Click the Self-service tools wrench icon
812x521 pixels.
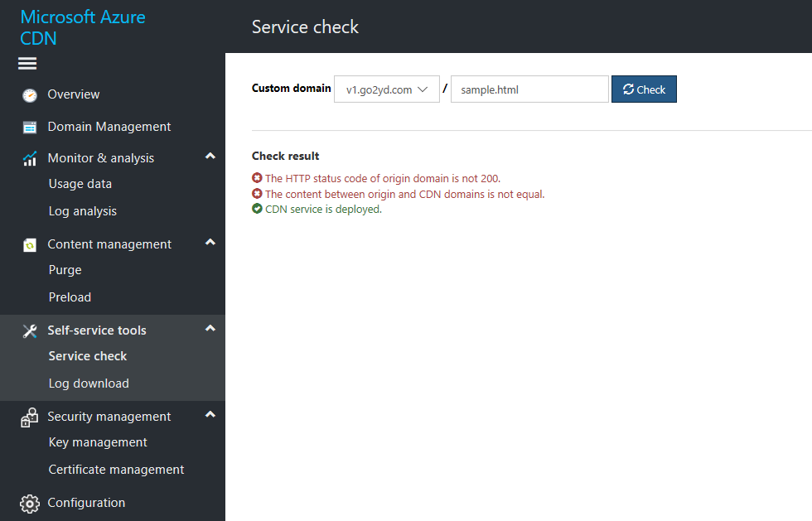30,330
